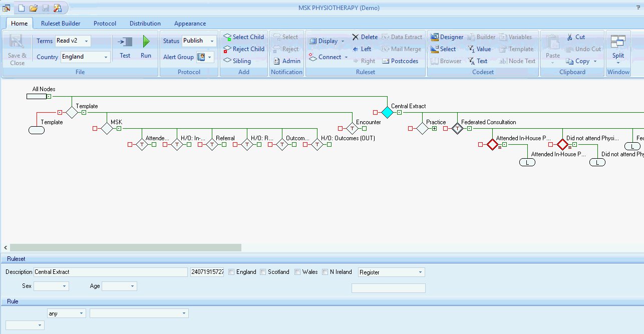
Task: Enable the N Ireland checkbox
Action: coord(325,272)
